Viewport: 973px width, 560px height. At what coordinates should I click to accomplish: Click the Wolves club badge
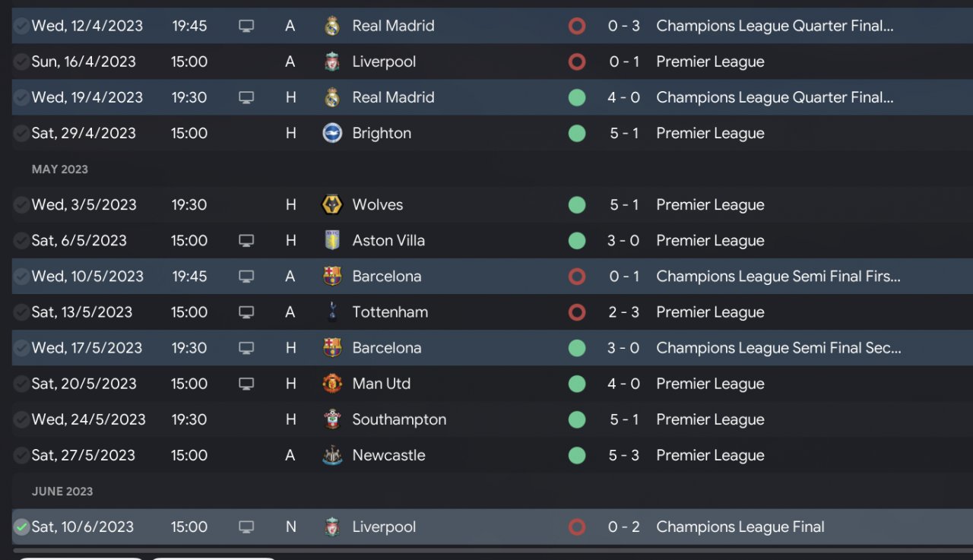(332, 204)
